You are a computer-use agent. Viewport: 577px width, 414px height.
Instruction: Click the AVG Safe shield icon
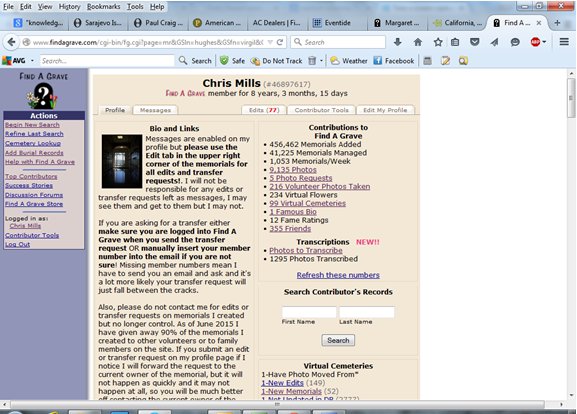pyautogui.click(x=232, y=61)
